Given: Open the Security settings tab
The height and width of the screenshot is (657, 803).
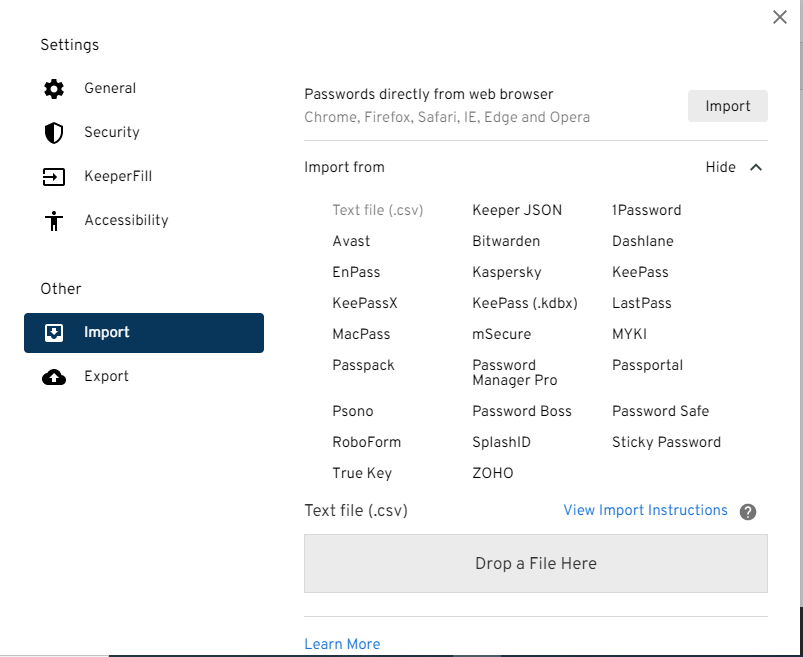Looking at the screenshot, I should (111, 132).
